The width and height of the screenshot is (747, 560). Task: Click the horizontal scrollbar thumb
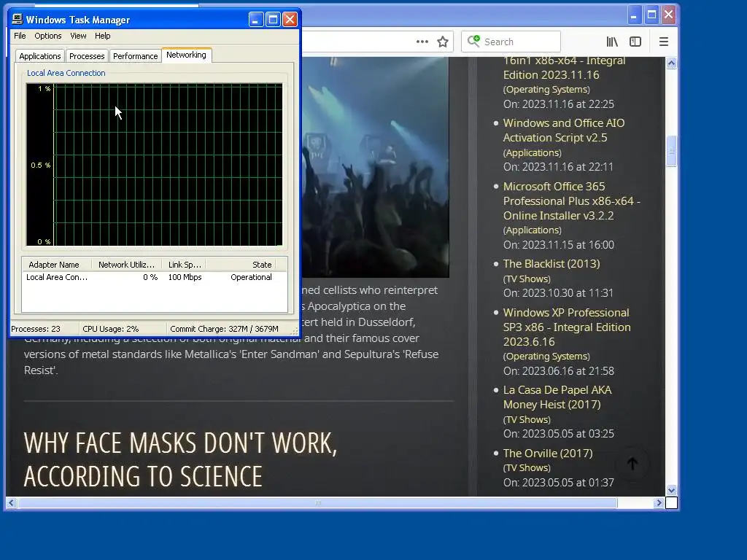coord(317,502)
